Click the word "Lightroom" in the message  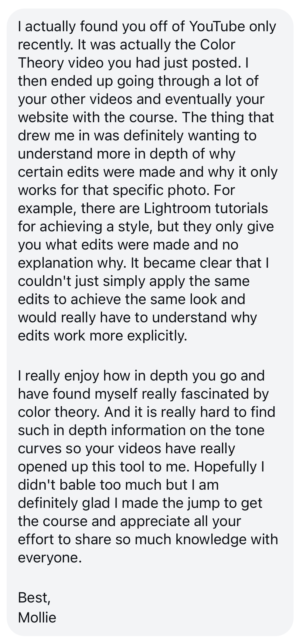click(177, 208)
